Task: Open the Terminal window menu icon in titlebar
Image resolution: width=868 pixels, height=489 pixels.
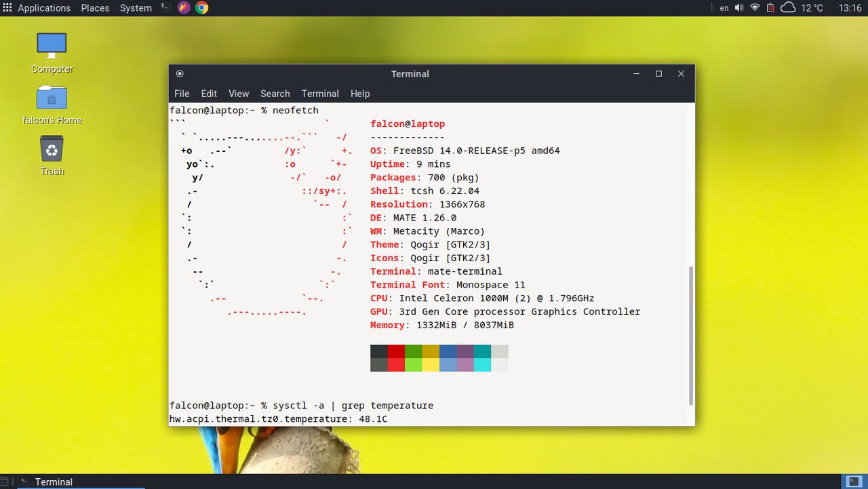Action: [180, 74]
